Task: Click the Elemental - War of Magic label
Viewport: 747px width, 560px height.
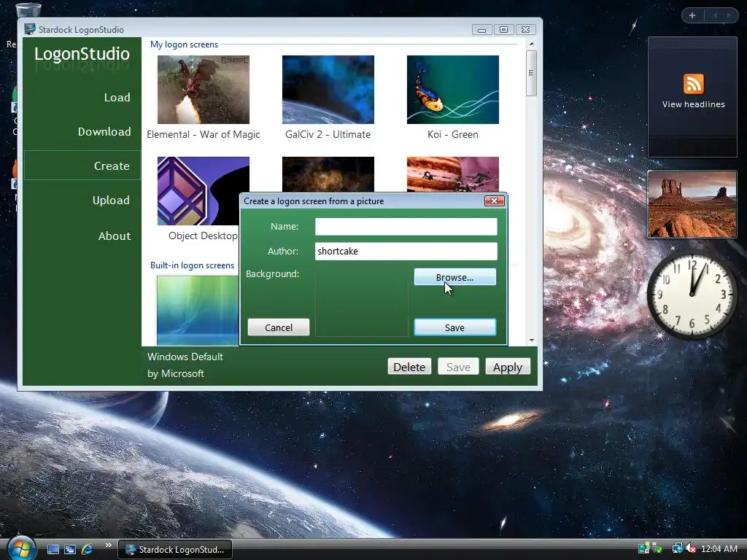Action: [204, 134]
